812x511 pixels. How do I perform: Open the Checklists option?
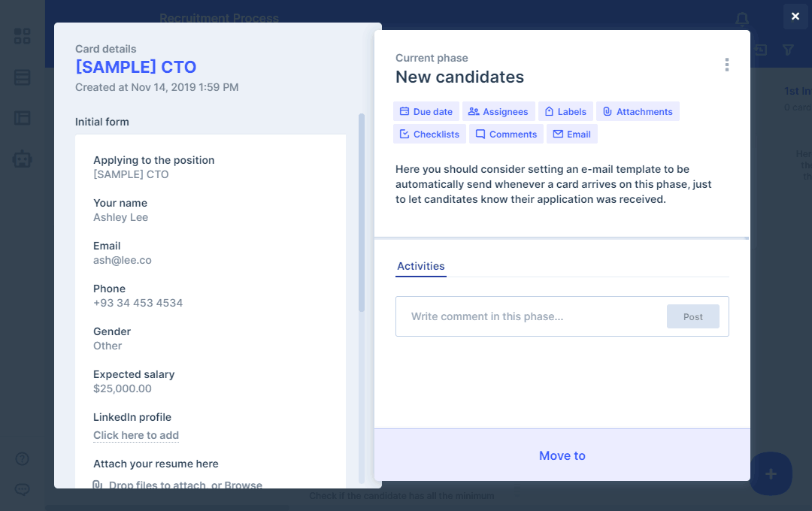pyautogui.click(x=429, y=135)
